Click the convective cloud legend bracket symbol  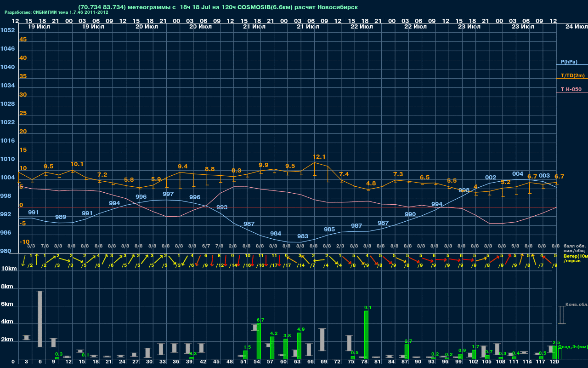click(x=561, y=315)
